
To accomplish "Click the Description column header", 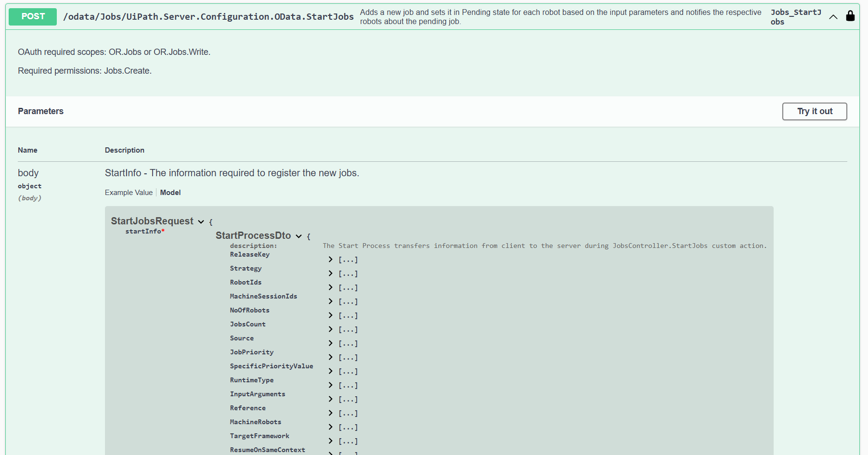I will pos(125,150).
